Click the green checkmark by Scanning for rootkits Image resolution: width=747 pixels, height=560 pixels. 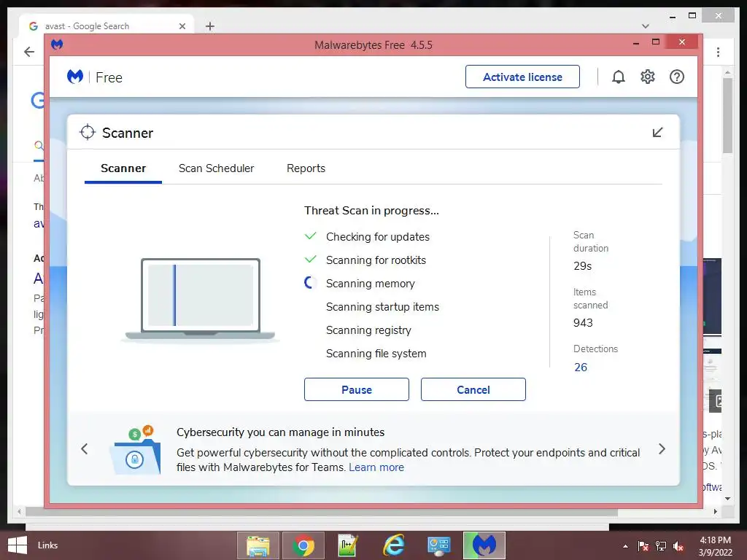311,259
